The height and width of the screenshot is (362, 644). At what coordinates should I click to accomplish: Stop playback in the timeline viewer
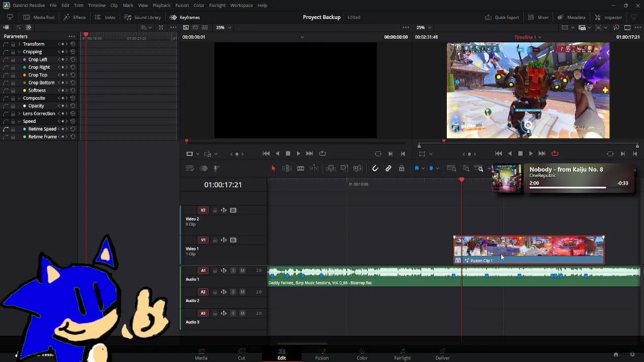click(x=520, y=154)
